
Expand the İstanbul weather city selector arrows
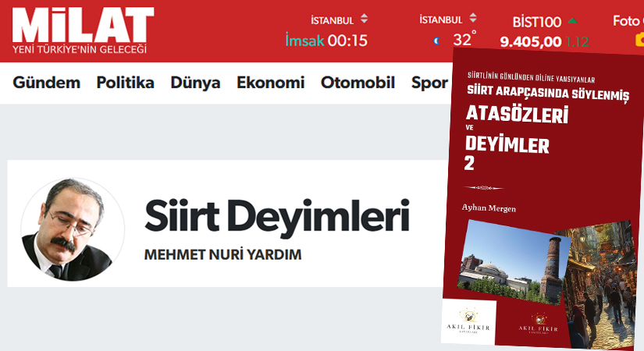click(x=473, y=18)
